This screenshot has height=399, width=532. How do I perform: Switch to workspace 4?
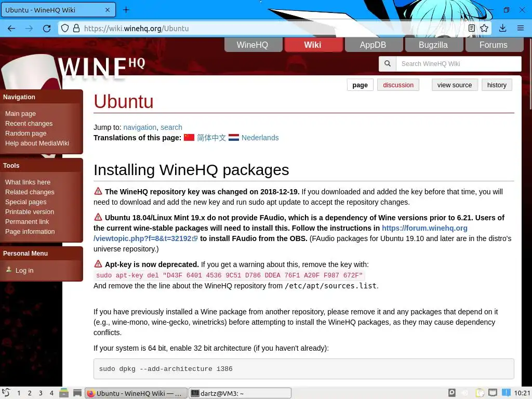[x=51, y=393]
